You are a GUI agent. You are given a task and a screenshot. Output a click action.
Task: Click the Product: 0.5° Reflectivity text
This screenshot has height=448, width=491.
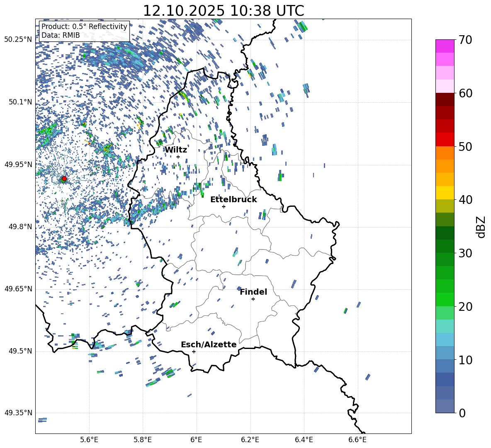tap(84, 27)
